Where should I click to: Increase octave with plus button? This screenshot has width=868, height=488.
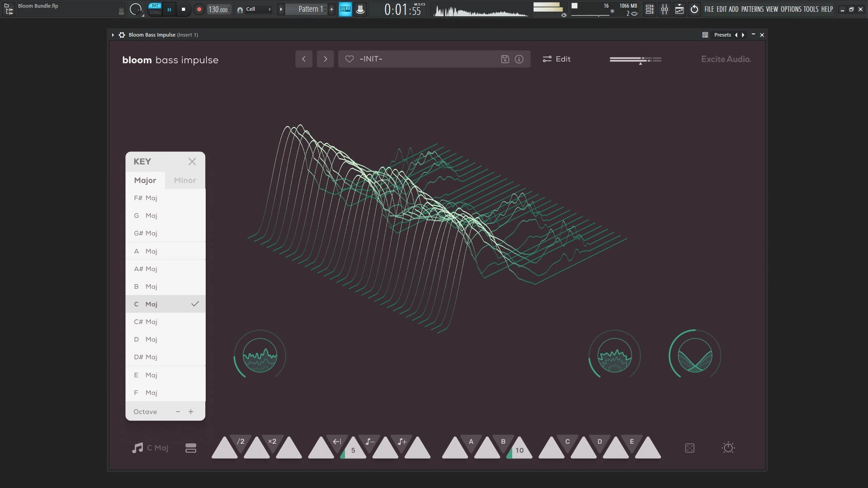191,412
